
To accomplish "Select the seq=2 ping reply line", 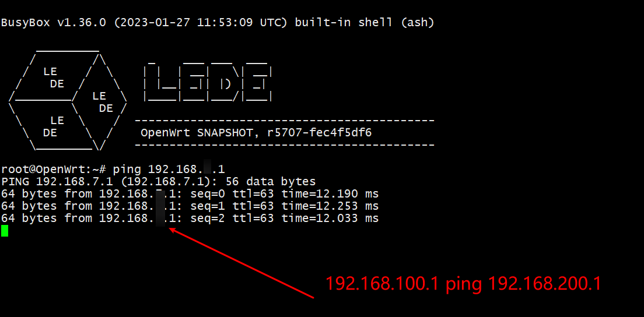I will point(190,218).
